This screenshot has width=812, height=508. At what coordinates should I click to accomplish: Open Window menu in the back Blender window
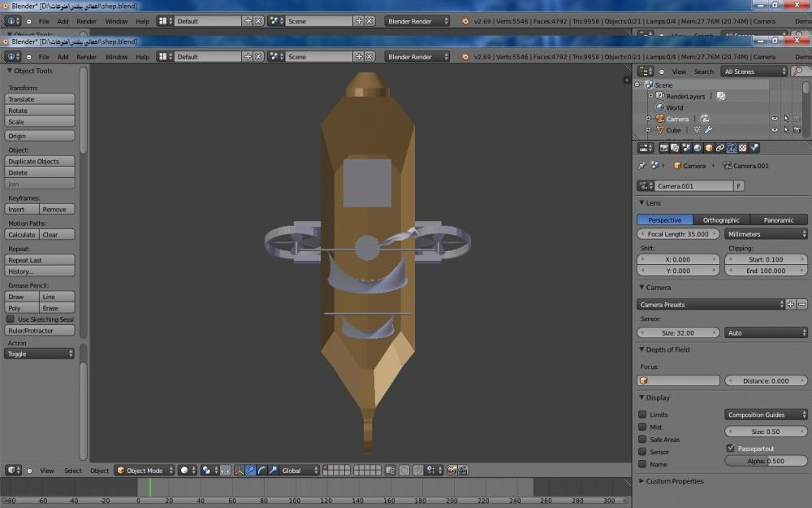tap(116, 21)
